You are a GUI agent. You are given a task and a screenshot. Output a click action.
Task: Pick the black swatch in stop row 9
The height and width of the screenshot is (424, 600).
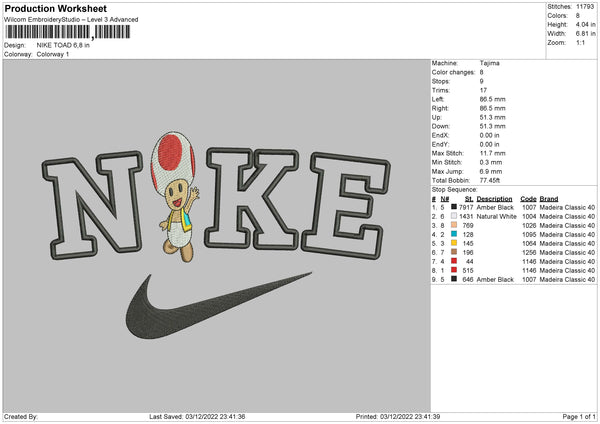coord(454,279)
